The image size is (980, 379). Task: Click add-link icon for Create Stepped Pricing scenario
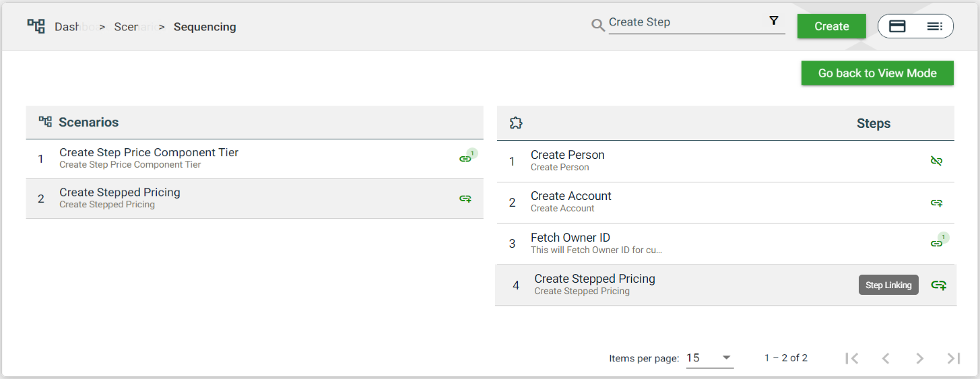point(465,199)
